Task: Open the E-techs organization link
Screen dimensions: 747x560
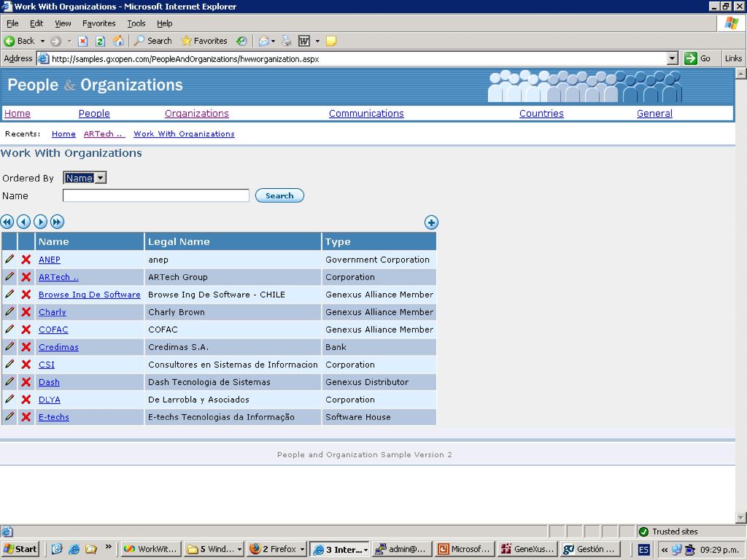Action: 54,417
